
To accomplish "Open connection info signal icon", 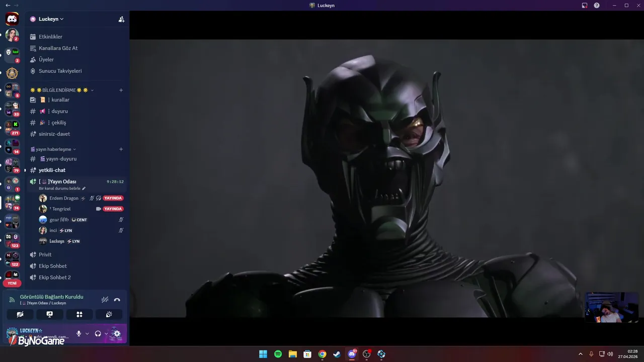I will point(12,300).
